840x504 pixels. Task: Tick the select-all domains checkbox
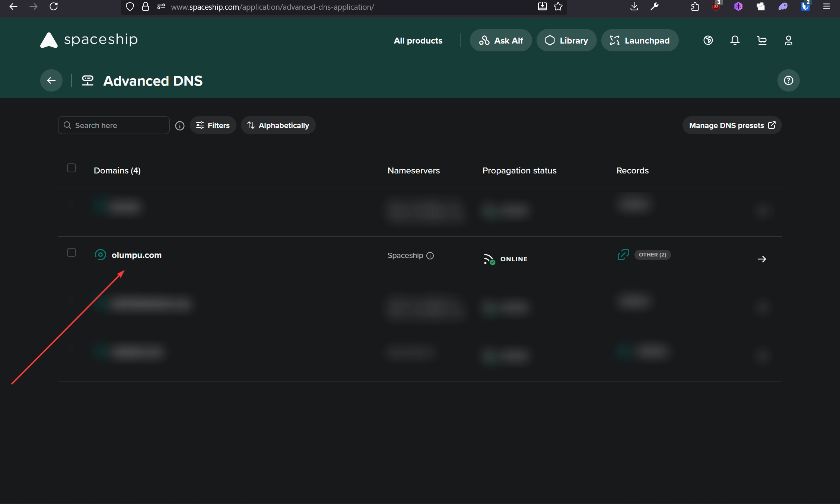pos(71,168)
